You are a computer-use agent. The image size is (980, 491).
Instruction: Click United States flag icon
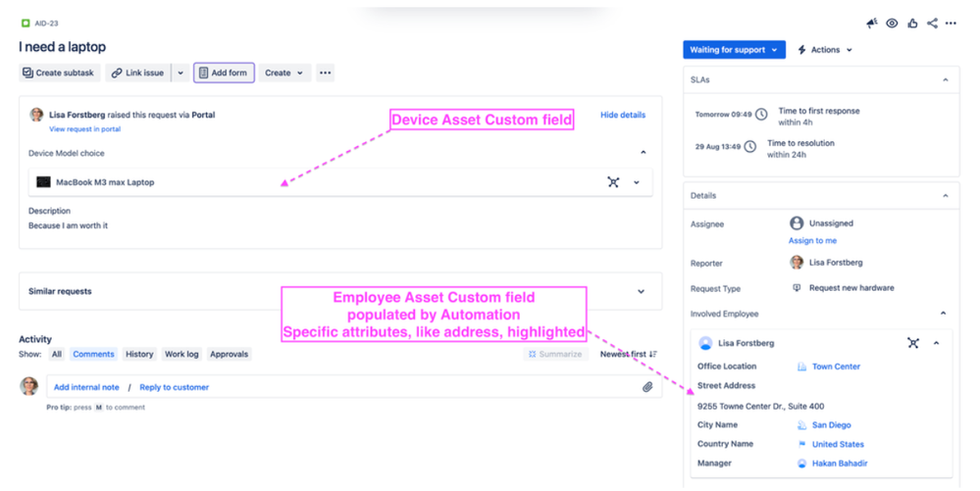(801, 444)
